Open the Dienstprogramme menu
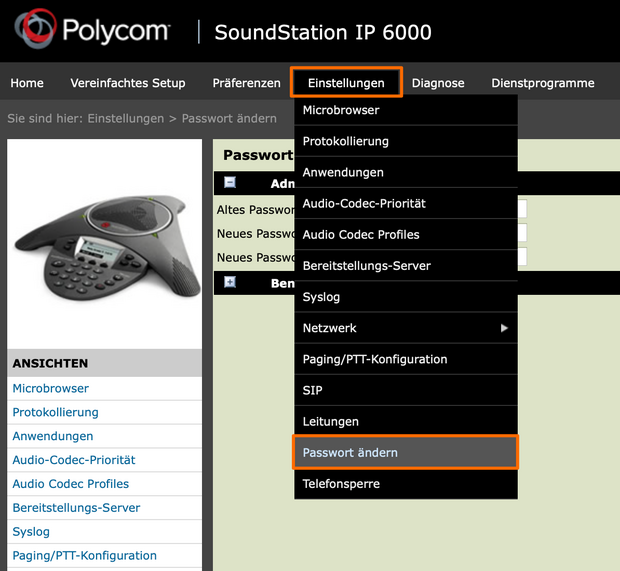This screenshot has width=620, height=571. pos(542,83)
